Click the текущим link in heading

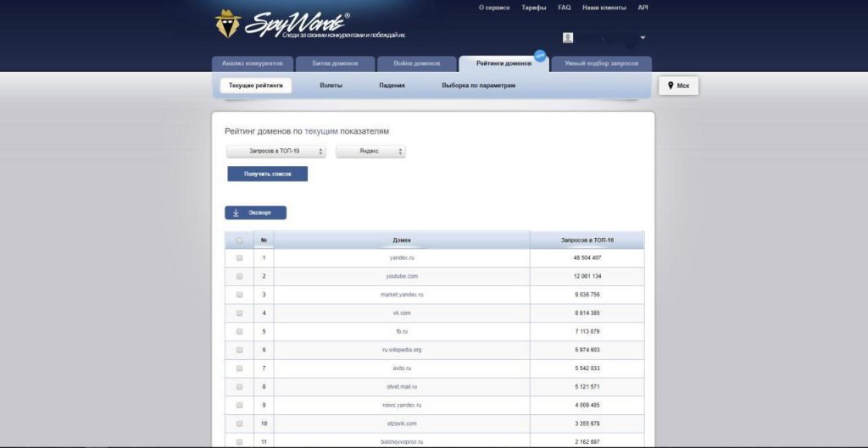tap(321, 131)
